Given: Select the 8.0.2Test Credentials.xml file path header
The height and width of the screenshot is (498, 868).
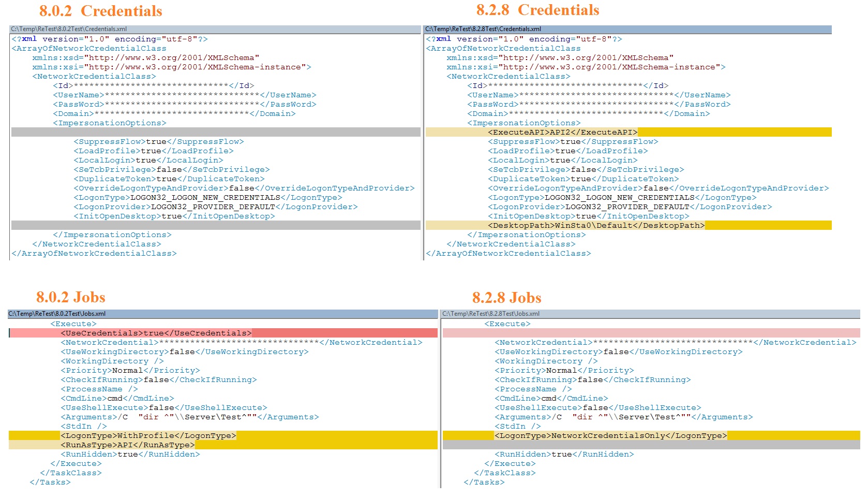Looking at the screenshot, I should tap(69, 29).
